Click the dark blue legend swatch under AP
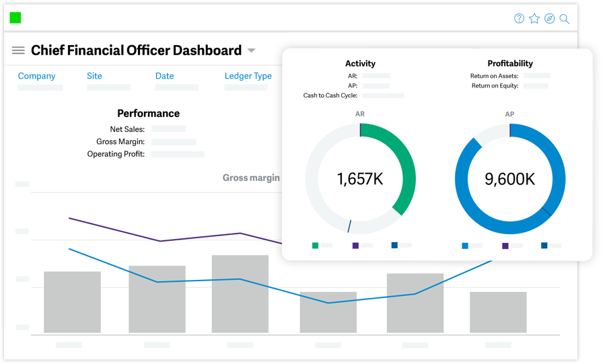603x364 pixels. (544, 246)
